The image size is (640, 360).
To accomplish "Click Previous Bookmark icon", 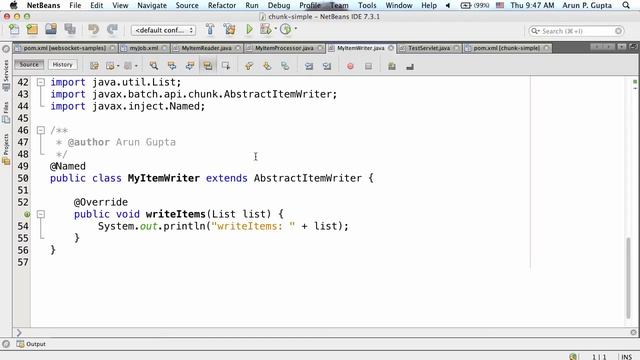I will coord(249,66).
